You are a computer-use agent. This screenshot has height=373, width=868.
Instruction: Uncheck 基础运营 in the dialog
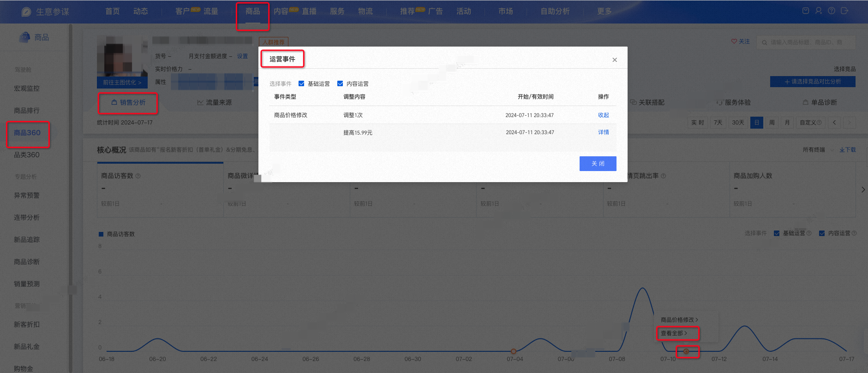coord(301,83)
